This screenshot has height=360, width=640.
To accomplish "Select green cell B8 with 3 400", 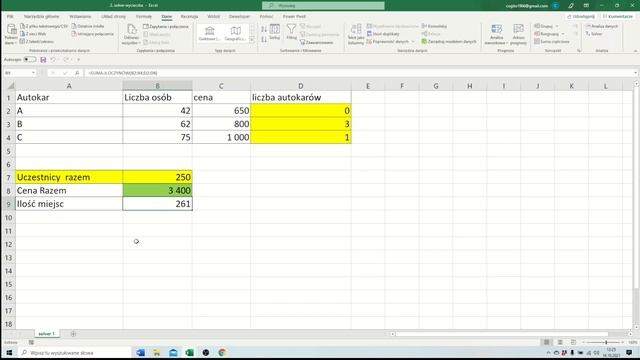I will 158,191.
